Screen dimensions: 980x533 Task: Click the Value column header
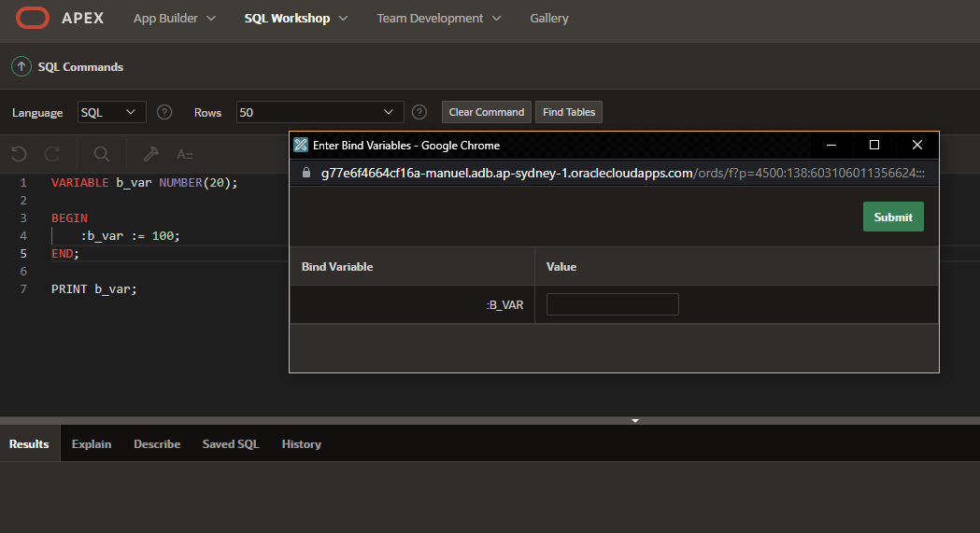coord(561,267)
